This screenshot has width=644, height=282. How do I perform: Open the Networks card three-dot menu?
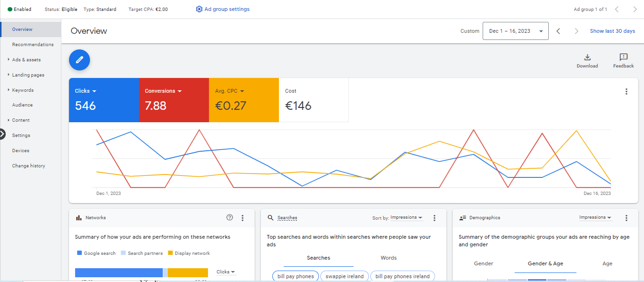coord(242,218)
